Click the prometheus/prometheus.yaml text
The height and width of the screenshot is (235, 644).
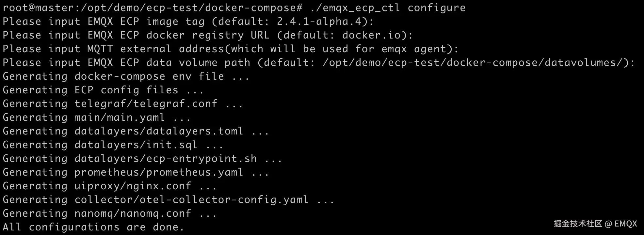pos(159,172)
